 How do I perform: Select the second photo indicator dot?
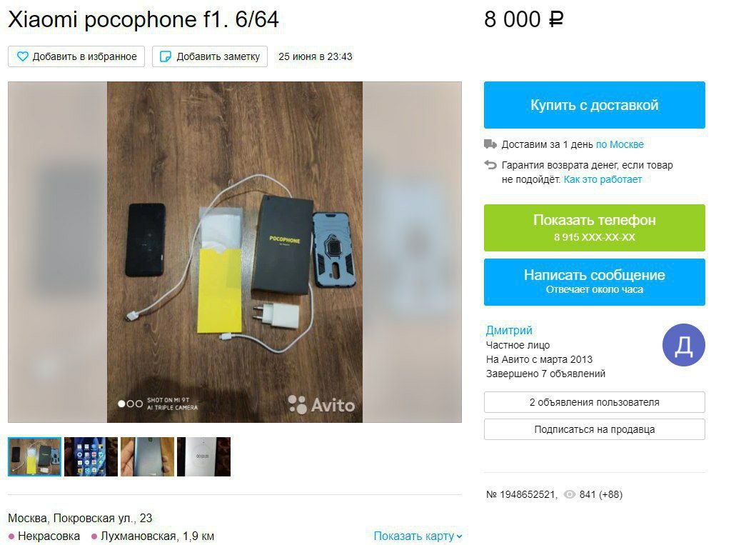[x=130, y=404]
